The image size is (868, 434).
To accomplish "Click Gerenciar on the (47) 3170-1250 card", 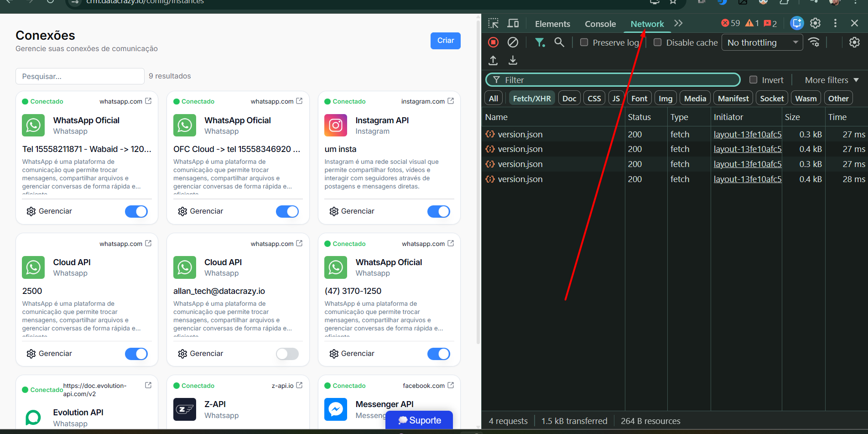I will pyautogui.click(x=352, y=354).
